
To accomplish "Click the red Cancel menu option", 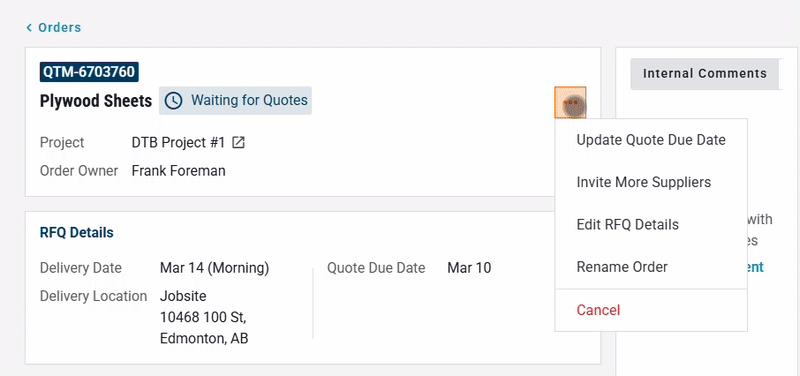I will tap(651, 310).
